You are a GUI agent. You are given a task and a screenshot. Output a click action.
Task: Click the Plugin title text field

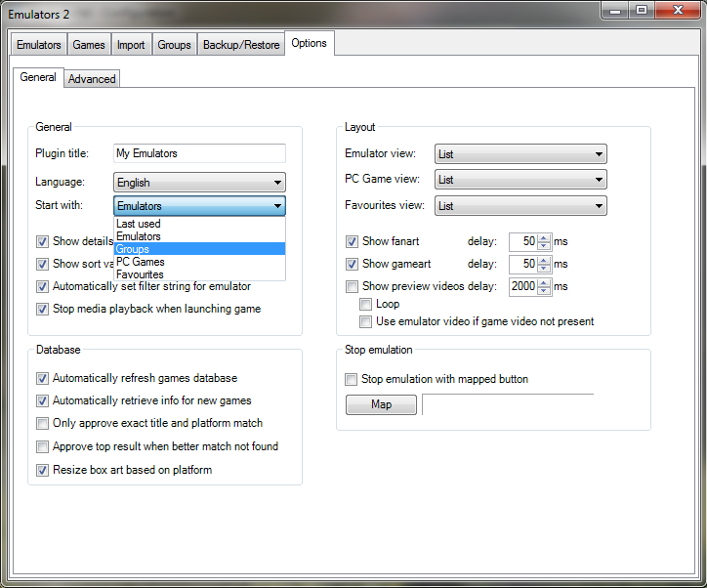click(199, 153)
